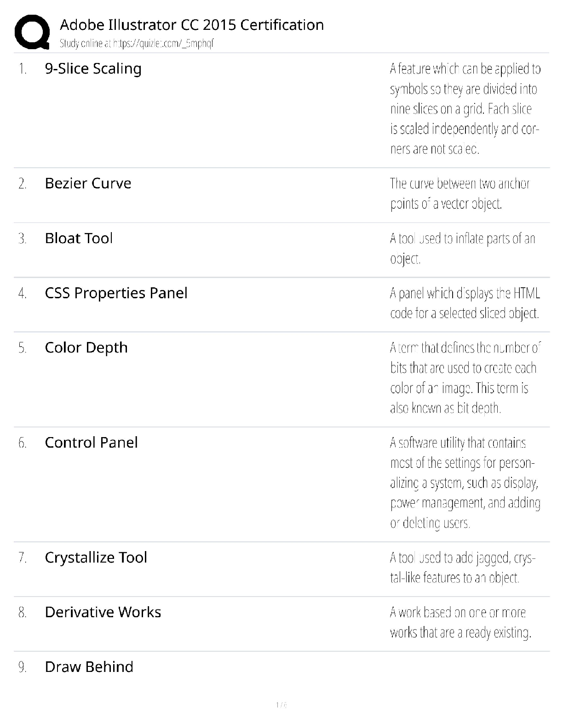Click the Crystallize Tool definition text

tap(462, 567)
